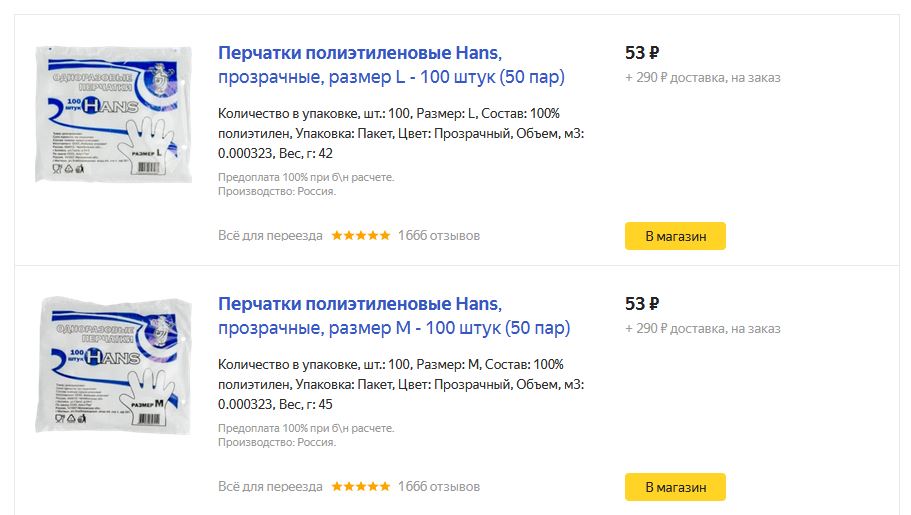Click the size M description with weight 45 g
911x515 pixels.
pyautogui.click(x=400, y=384)
